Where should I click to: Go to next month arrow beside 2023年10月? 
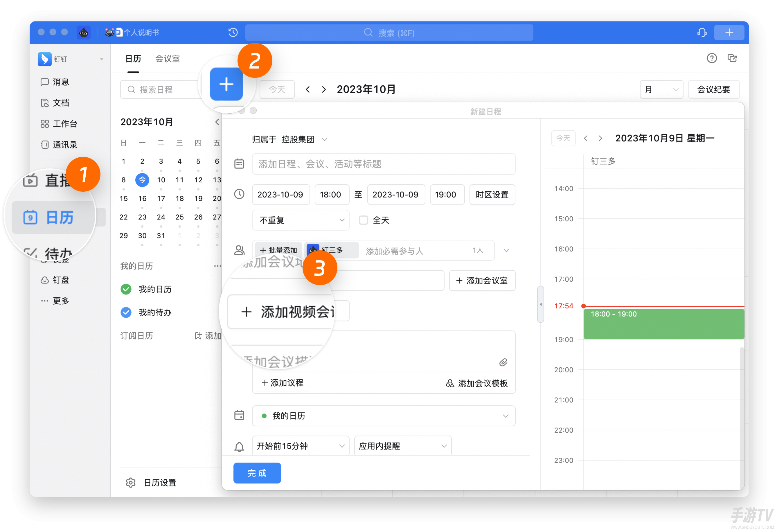tap(324, 89)
